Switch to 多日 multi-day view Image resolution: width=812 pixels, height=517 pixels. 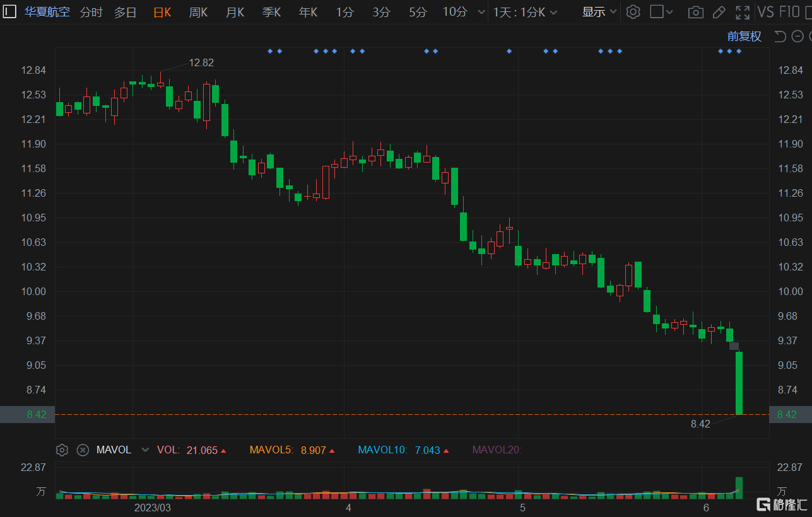[x=126, y=12]
